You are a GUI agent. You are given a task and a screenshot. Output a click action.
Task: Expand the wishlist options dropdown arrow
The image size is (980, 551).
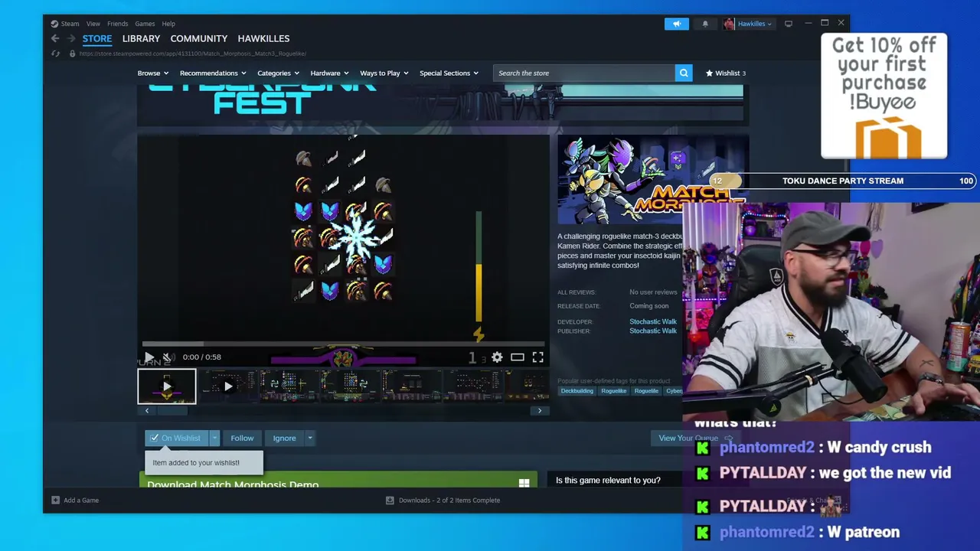(214, 439)
